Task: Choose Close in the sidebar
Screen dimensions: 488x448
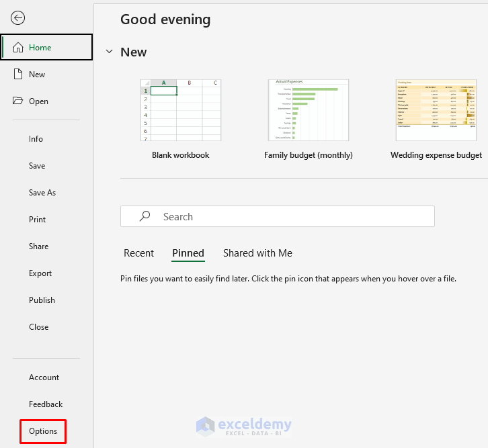Action: [38, 327]
